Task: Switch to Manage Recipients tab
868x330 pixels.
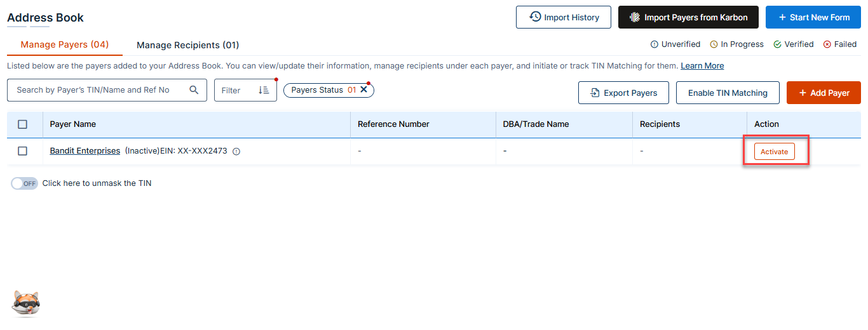Action: [188, 45]
